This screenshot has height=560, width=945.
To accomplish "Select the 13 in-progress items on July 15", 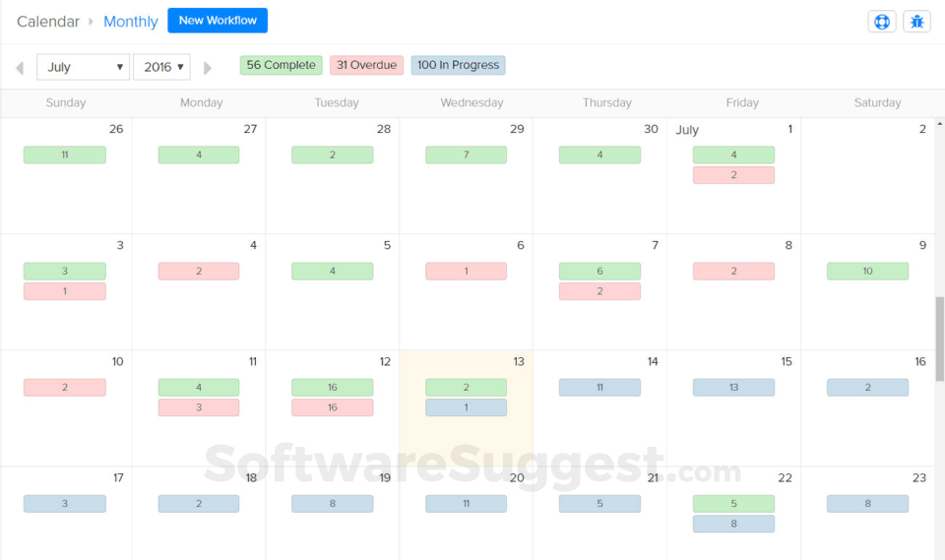I will 733,388.
